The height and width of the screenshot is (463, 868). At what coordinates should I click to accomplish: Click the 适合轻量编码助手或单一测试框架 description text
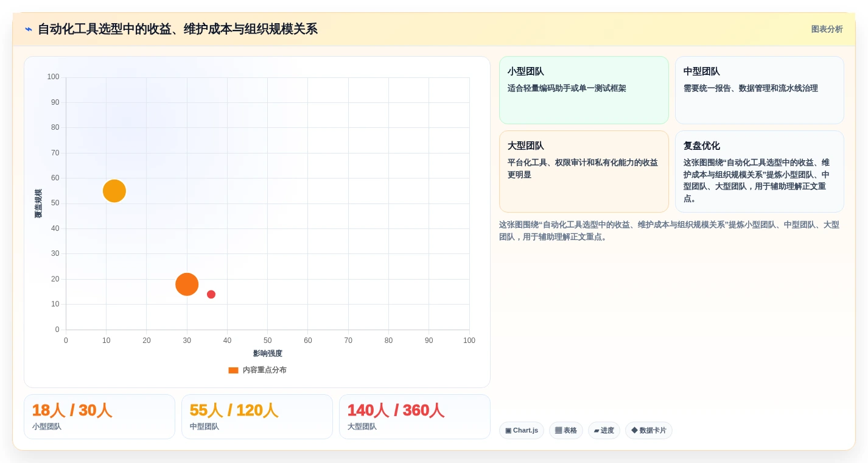[x=567, y=88]
